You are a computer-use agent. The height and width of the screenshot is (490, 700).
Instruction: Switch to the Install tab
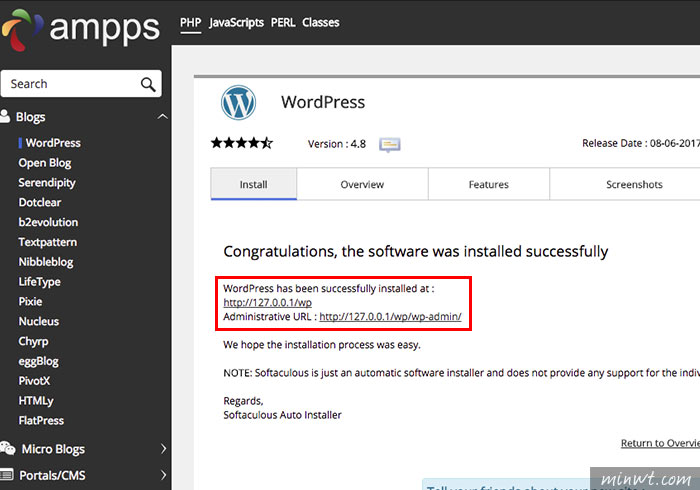pyautogui.click(x=254, y=184)
